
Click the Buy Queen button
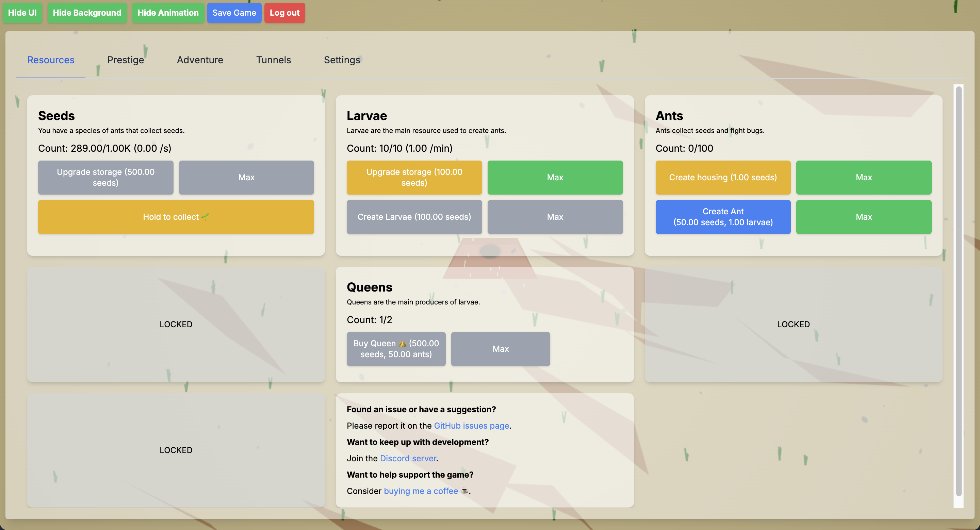tap(396, 349)
